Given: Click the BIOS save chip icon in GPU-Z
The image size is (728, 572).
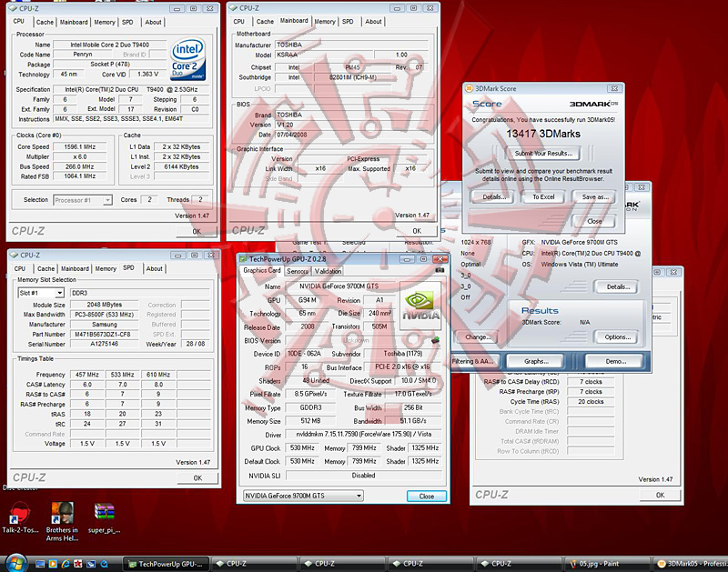Looking at the screenshot, I should click(x=435, y=340).
